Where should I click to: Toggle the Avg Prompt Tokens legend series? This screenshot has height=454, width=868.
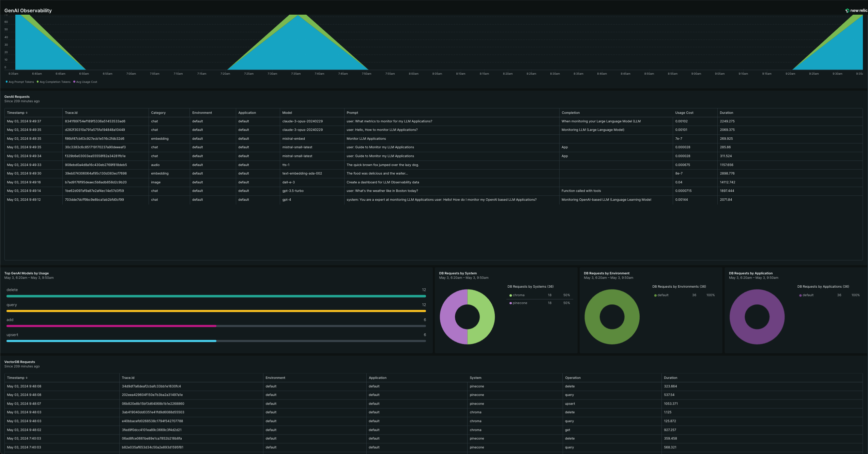20,82
